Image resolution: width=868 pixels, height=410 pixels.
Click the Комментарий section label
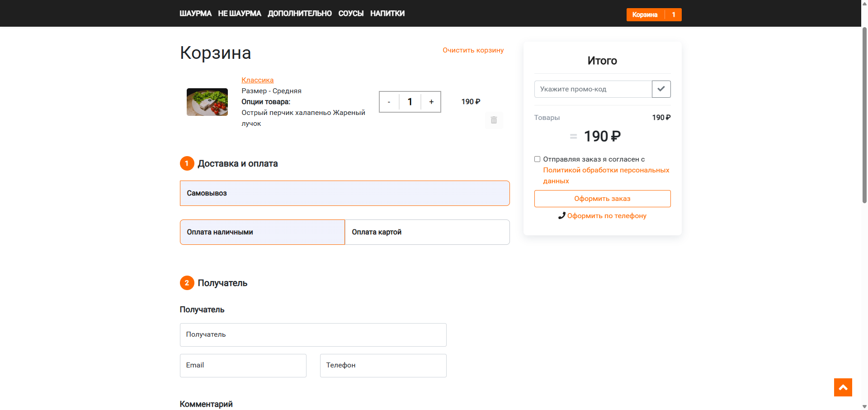[206, 404]
